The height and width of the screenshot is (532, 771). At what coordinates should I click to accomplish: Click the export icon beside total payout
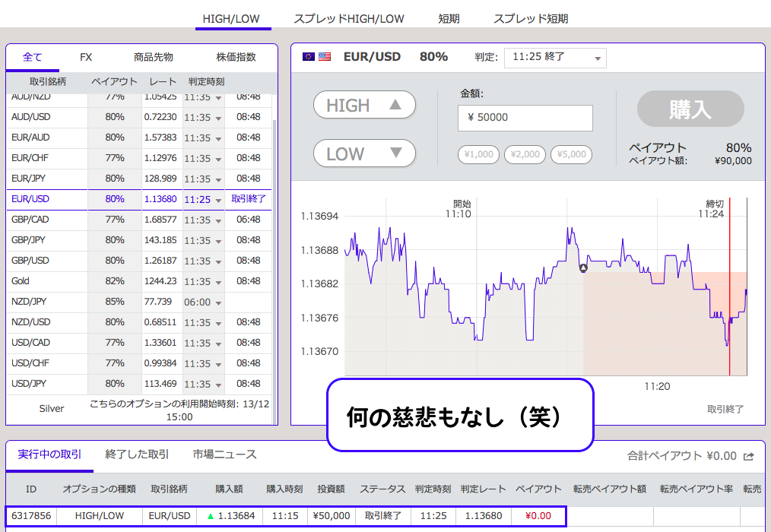[x=749, y=456]
